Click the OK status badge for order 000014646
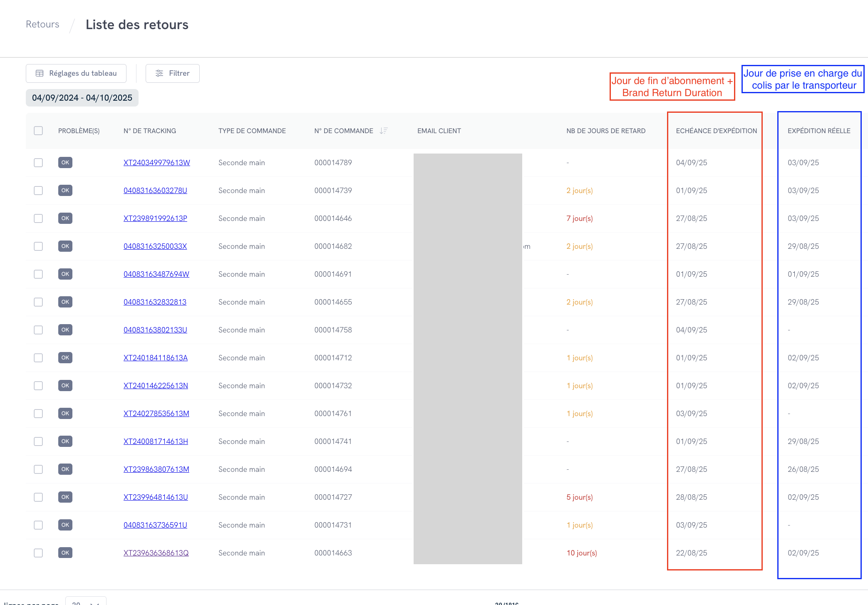868x605 pixels. click(65, 218)
